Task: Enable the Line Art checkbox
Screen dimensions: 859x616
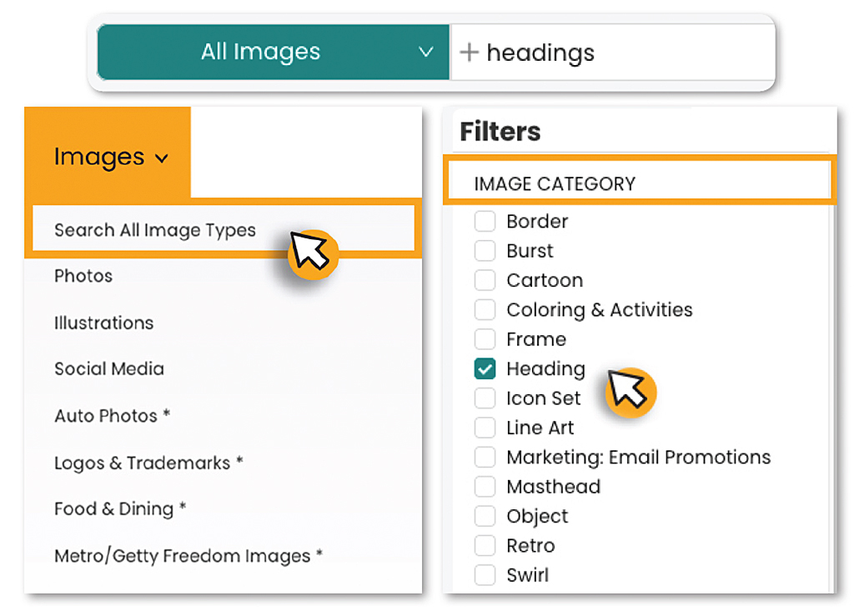Action: click(x=485, y=428)
